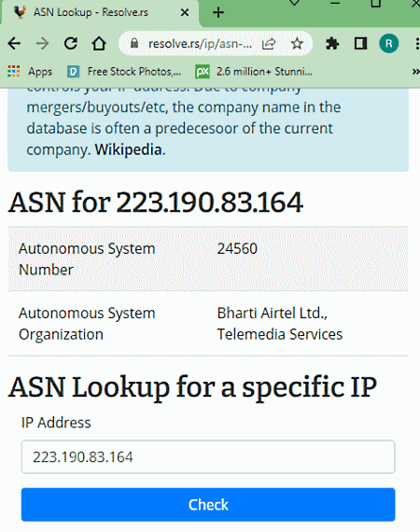Open the profile avatar R menu
The image size is (420, 532).
[389, 44]
